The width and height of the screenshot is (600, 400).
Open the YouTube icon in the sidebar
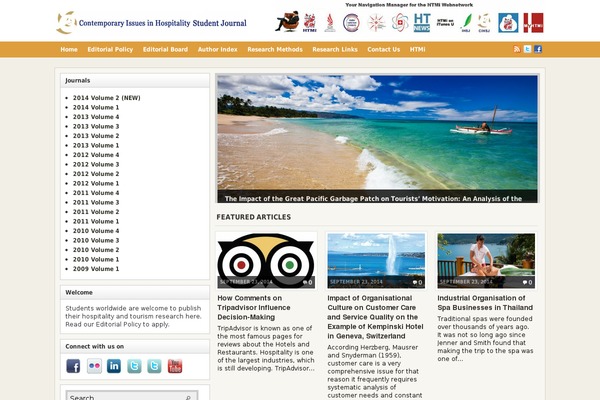[175, 366]
